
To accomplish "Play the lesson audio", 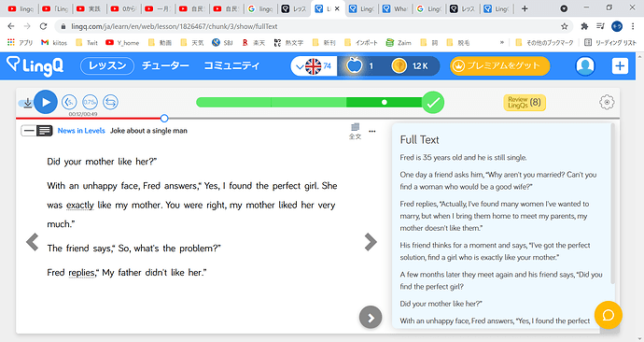I will click(46, 102).
